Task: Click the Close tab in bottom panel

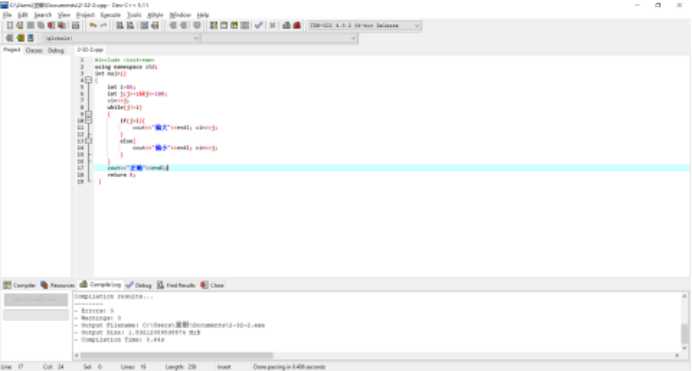Action: (212, 285)
